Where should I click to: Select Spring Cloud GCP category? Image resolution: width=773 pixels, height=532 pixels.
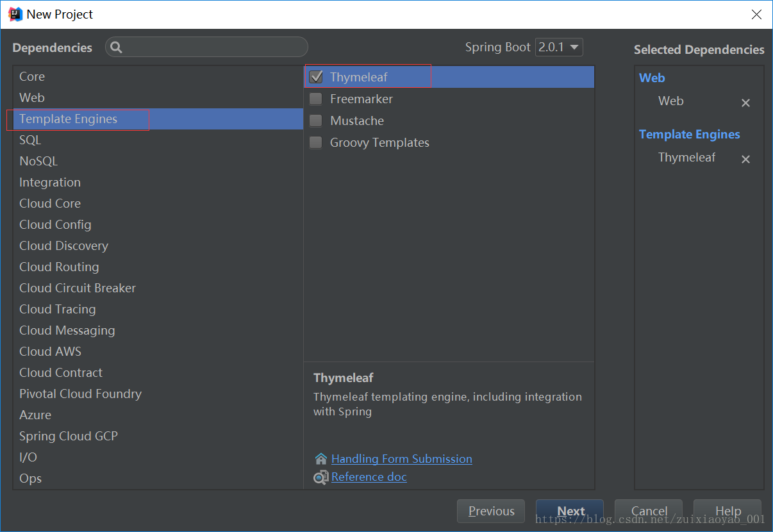158,436
